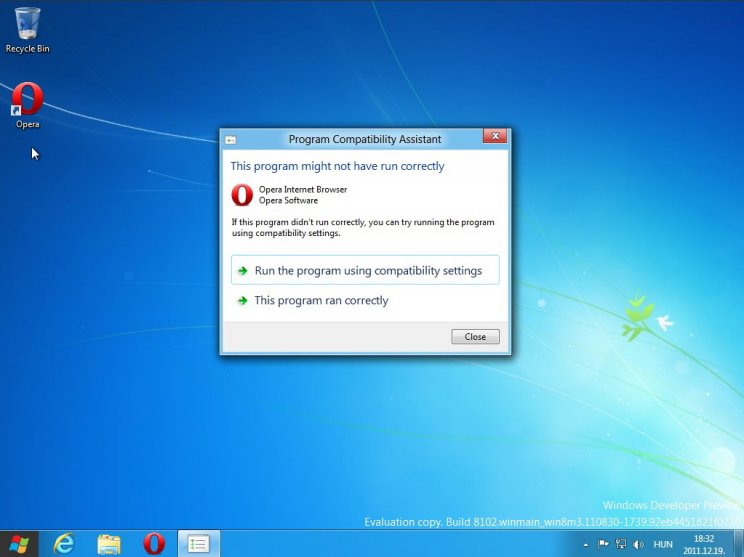This screenshot has height=557, width=744.
Task: Open the network tray icon
Action: click(621, 544)
